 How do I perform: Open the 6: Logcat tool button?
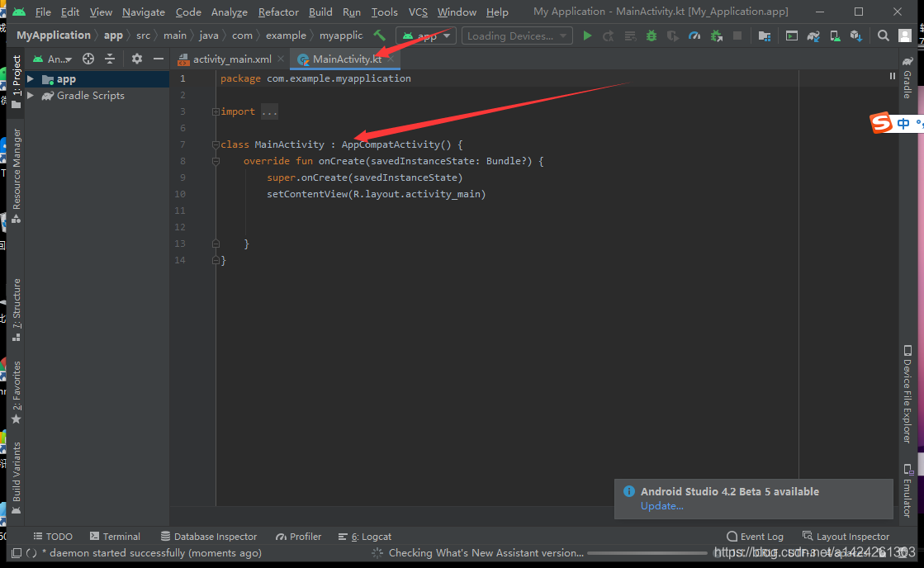tap(365, 536)
